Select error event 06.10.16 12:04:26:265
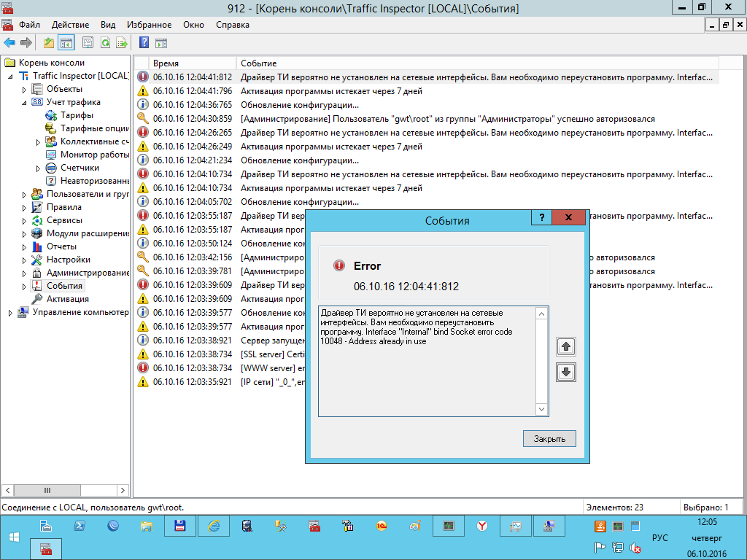The image size is (747, 560). (x=427, y=133)
